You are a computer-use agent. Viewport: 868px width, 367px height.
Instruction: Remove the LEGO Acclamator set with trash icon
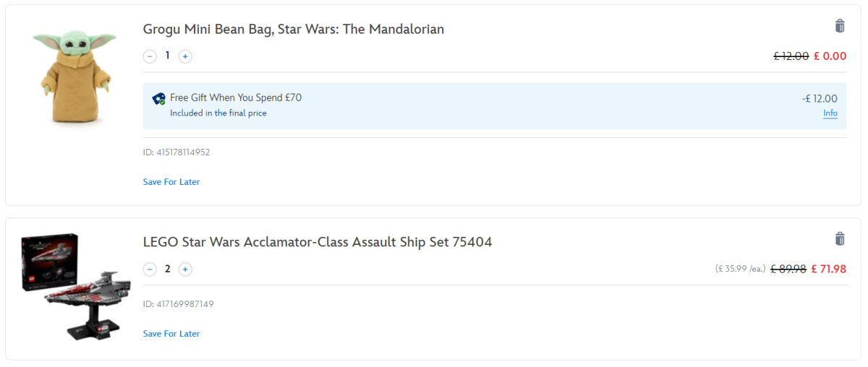(x=840, y=239)
